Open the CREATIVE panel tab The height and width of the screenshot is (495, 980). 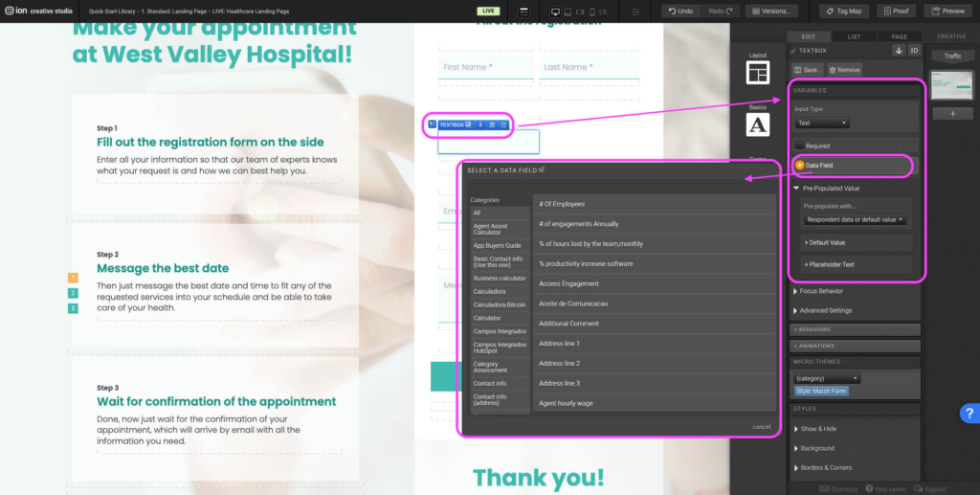(951, 36)
